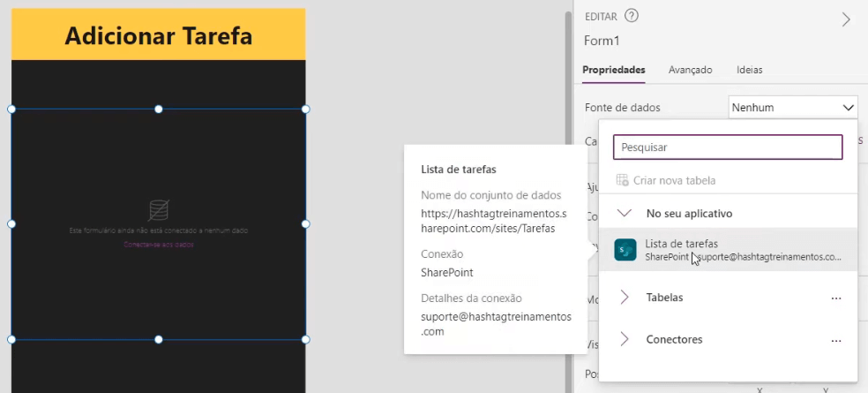The width and height of the screenshot is (868, 393).
Task: Click the suporte@hashtagtreinamentos.com text in the tooltip
Action: tap(496, 324)
